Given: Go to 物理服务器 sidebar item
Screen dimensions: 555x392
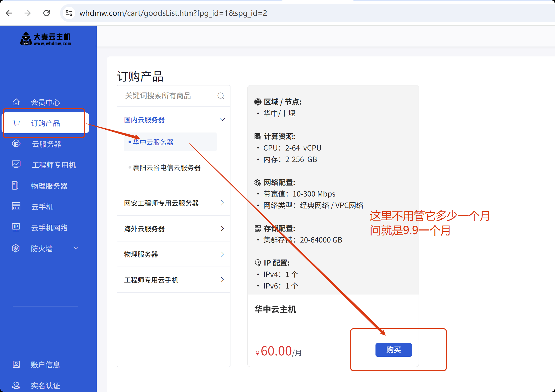Looking at the screenshot, I should pyautogui.click(x=49, y=186).
